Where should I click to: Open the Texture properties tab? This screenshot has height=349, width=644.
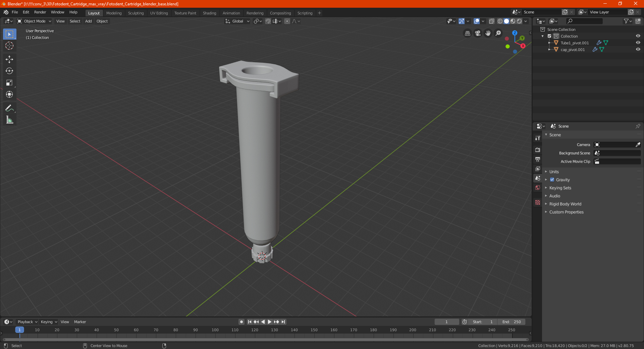click(538, 202)
